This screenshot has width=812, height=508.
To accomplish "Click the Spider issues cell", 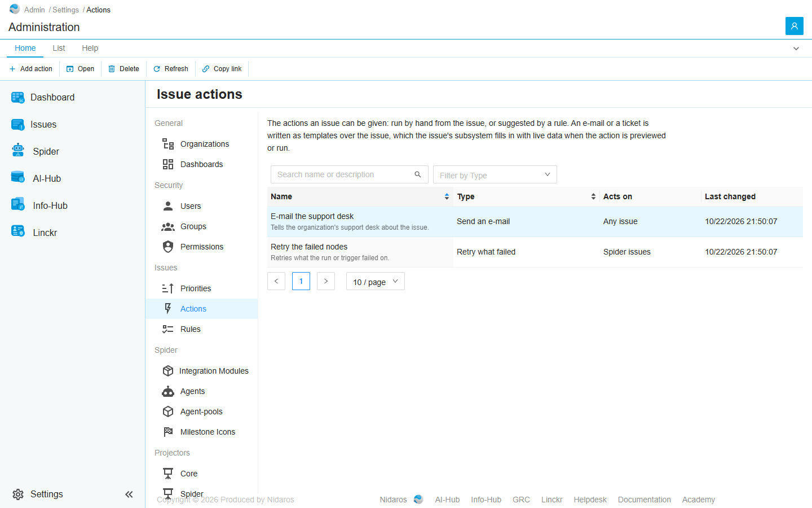I will pyautogui.click(x=627, y=252).
